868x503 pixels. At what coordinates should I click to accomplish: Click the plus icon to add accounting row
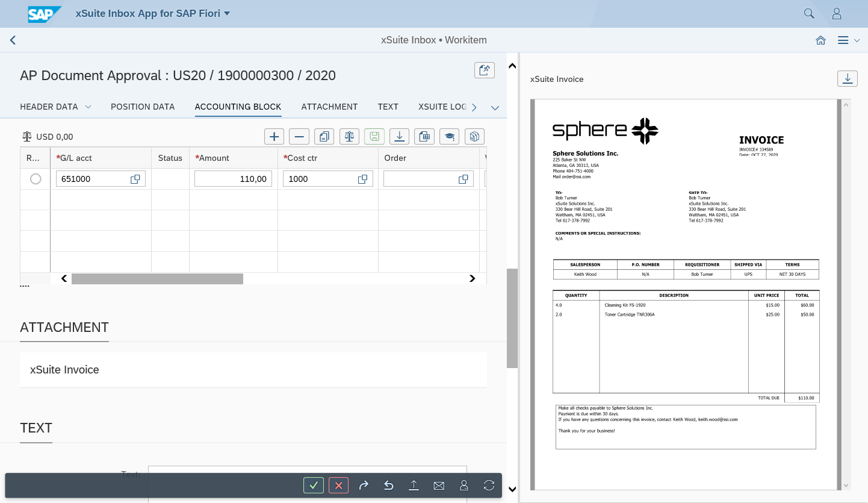tap(274, 137)
